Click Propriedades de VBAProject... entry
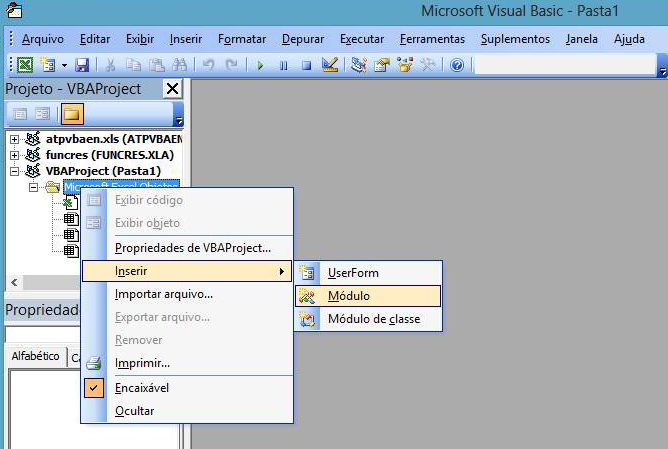This screenshot has width=668, height=449. coord(192,247)
